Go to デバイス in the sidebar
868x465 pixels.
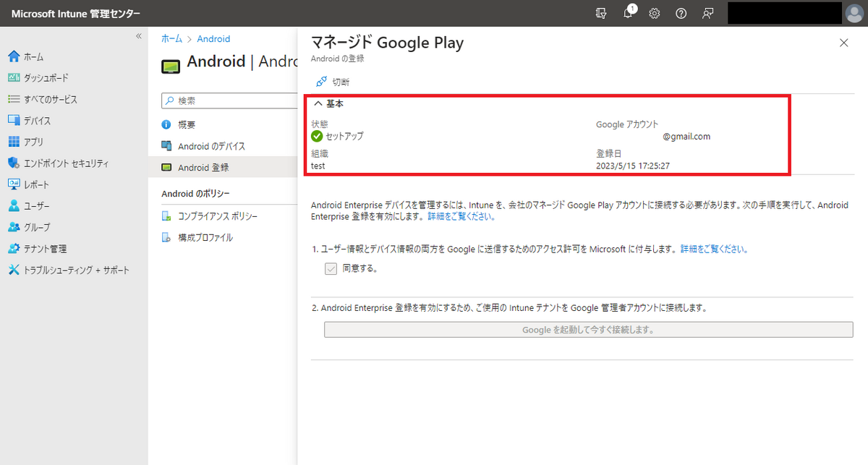37,121
